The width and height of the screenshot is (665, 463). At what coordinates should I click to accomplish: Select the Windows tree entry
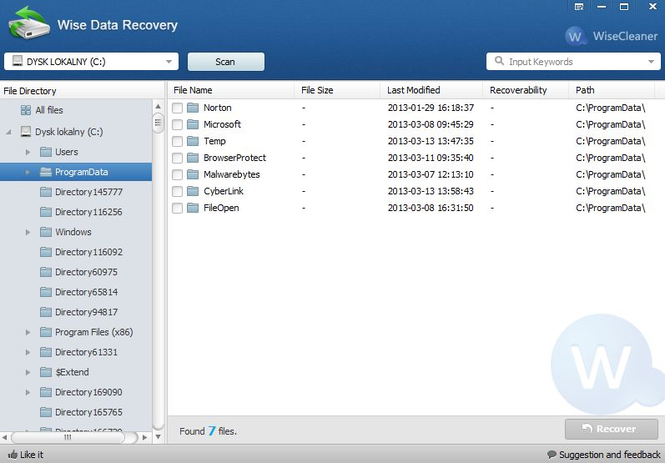coord(73,232)
